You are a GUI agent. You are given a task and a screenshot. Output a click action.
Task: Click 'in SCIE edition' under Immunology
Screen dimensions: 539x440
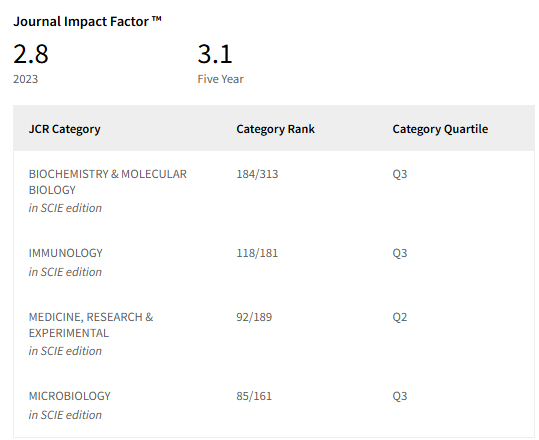tap(65, 272)
